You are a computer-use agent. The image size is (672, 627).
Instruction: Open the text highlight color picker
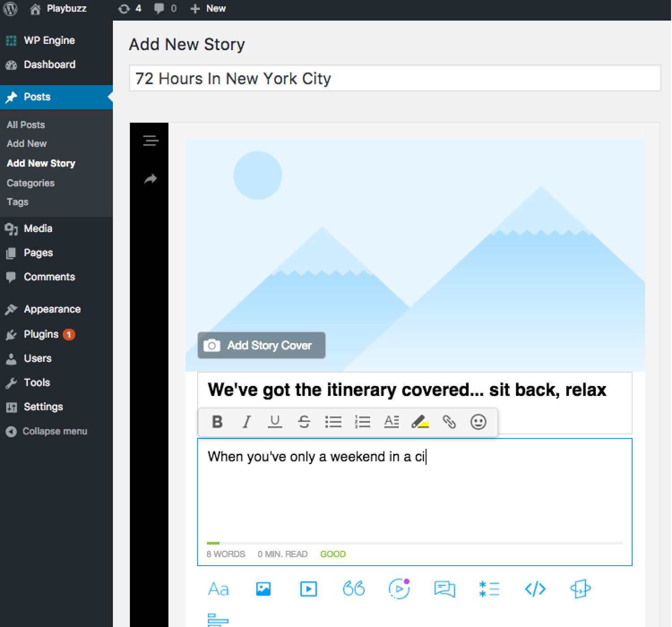[420, 422]
